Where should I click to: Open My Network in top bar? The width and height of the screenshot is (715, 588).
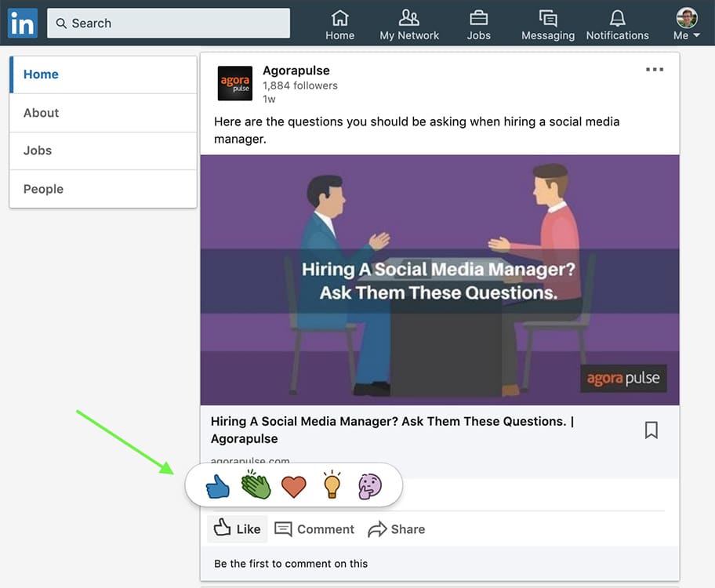click(409, 25)
